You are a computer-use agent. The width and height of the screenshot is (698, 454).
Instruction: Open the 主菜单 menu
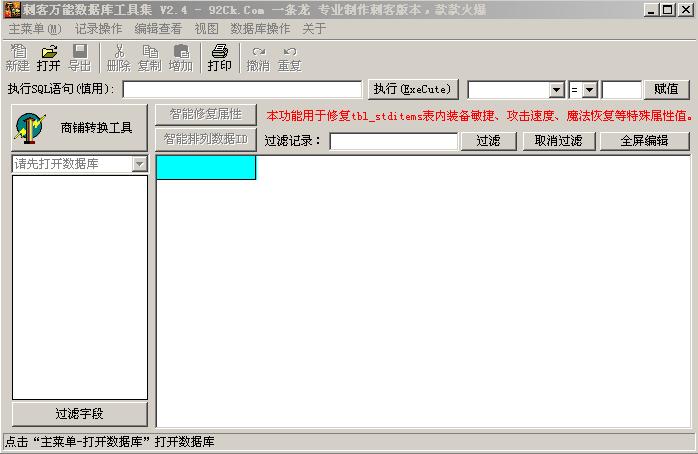click(x=34, y=29)
